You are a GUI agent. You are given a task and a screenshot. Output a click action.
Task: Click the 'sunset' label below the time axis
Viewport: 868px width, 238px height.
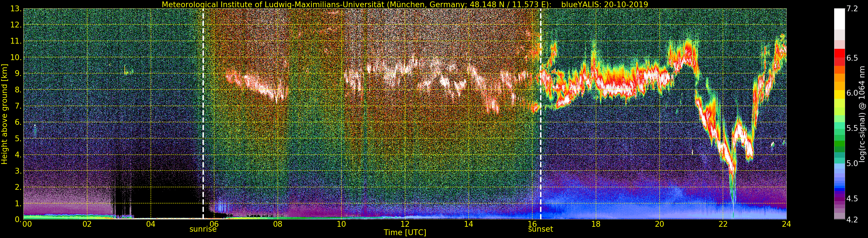coord(541,229)
